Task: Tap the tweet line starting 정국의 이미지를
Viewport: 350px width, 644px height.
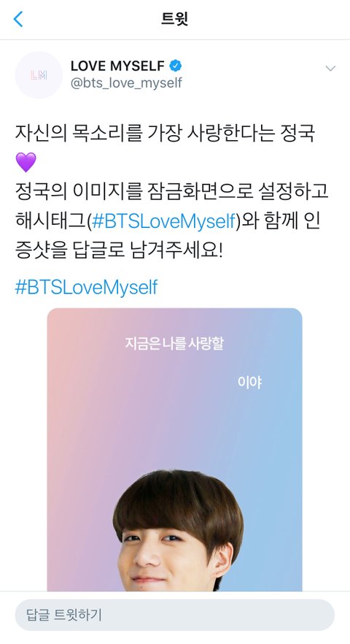Action: point(171,192)
